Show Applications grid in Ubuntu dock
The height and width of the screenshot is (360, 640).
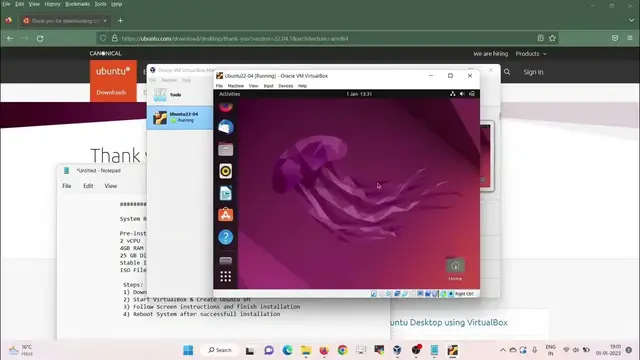coord(226,276)
